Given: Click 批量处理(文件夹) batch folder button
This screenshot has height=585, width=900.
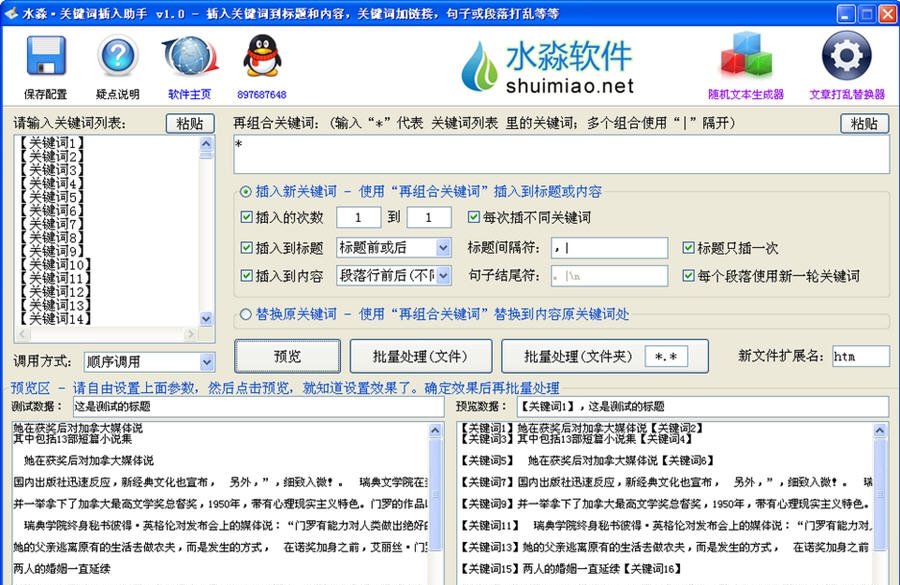Looking at the screenshot, I should (x=577, y=357).
